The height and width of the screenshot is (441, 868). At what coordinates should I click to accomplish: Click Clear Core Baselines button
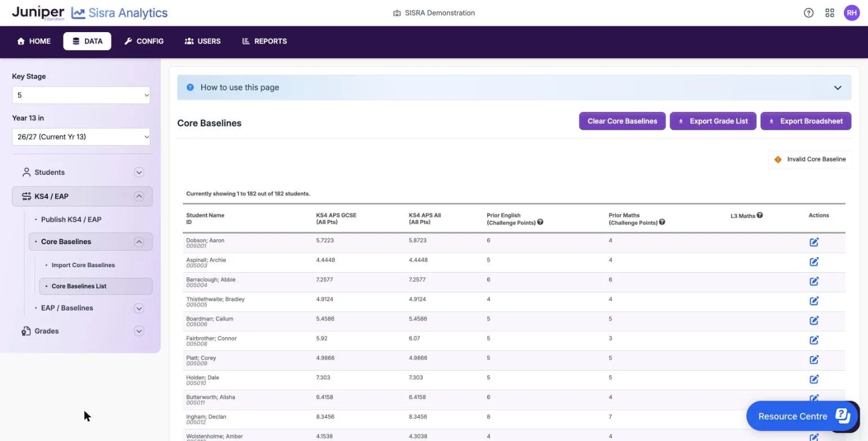coord(622,121)
